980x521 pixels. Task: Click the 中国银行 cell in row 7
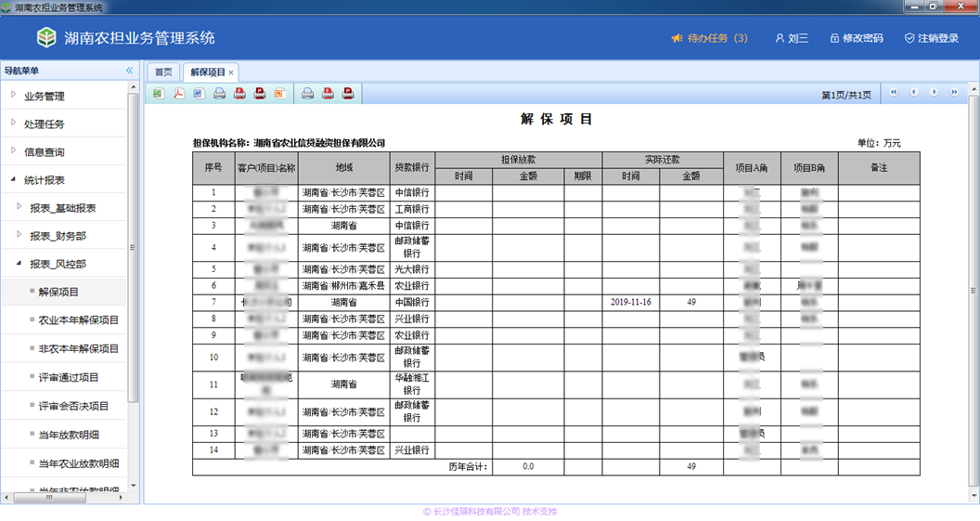(412, 302)
